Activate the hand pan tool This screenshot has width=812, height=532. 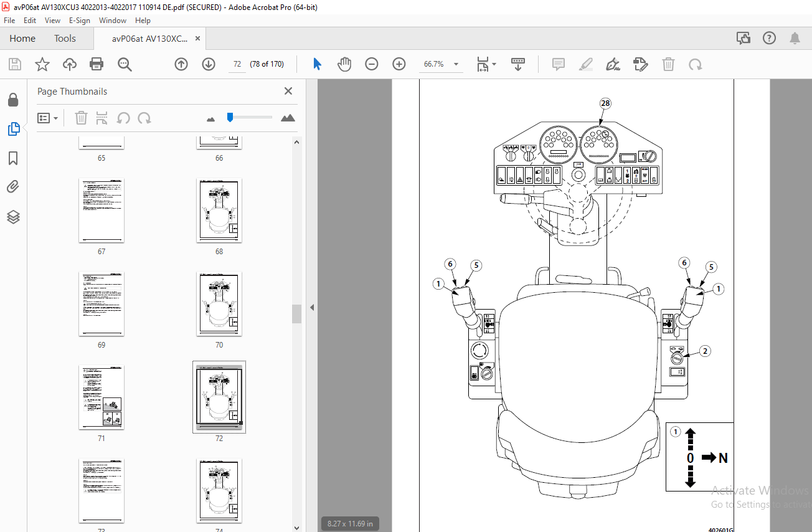tap(344, 64)
